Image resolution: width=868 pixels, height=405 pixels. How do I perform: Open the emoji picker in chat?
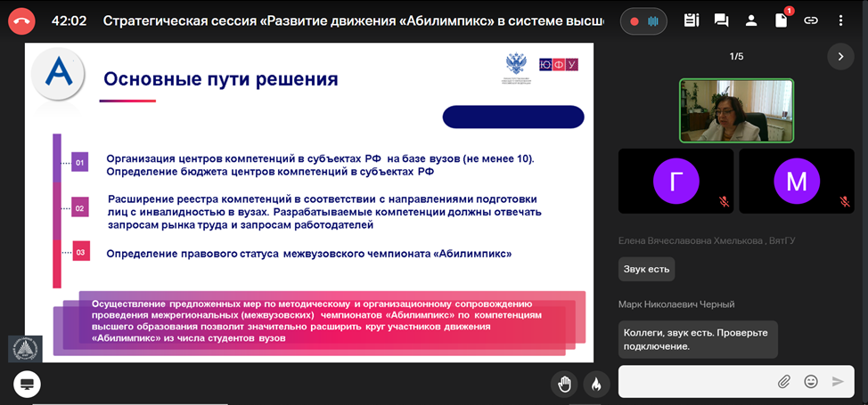(811, 381)
